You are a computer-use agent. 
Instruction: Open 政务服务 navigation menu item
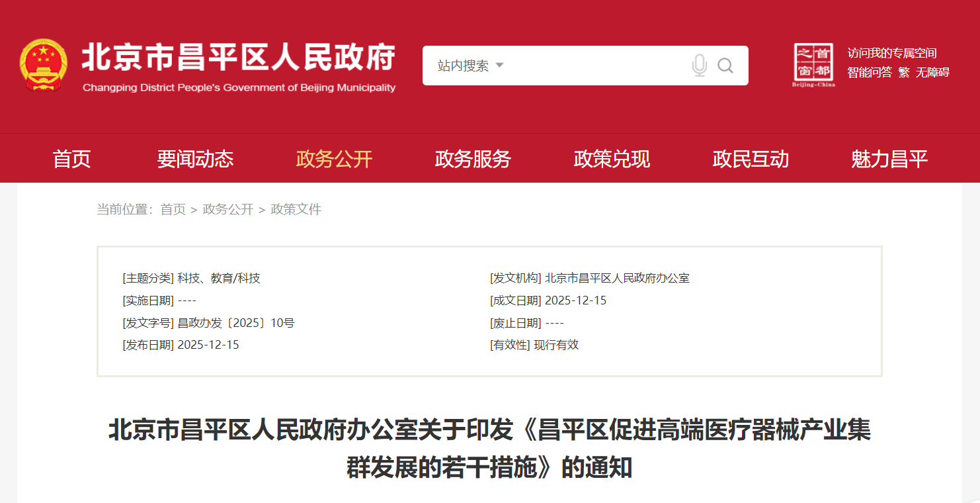(x=473, y=159)
